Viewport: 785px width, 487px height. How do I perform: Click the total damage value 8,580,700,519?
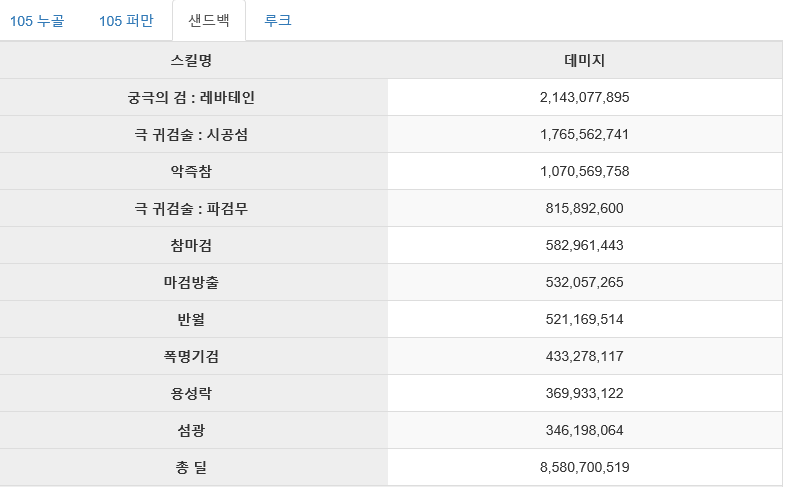point(584,467)
